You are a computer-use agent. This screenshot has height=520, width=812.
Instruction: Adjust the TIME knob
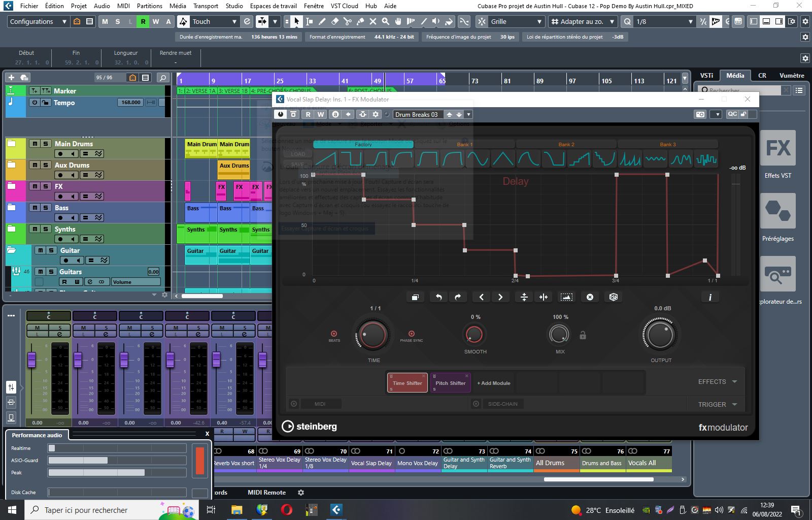(373, 335)
